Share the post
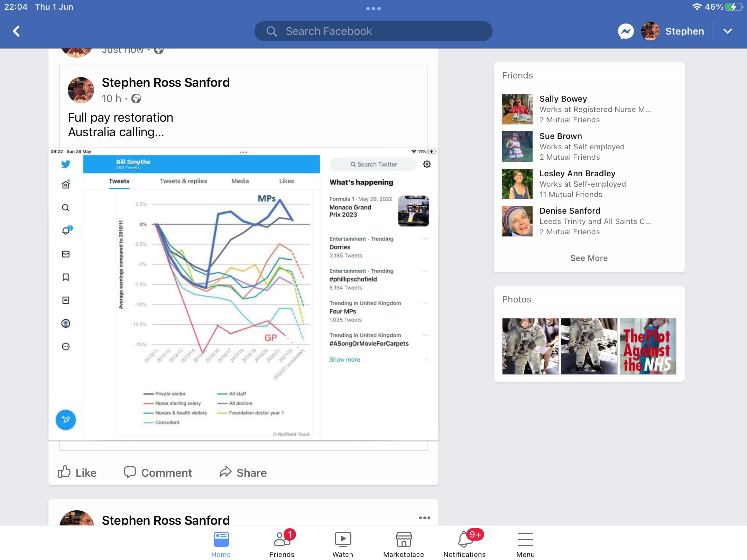Image resolution: width=747 pixels, height=560 pixels. tap(243, 472)
